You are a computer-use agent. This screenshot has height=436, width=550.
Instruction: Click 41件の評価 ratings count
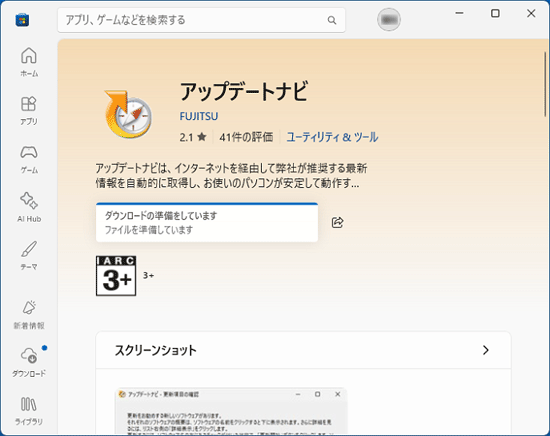click(246, 137)
